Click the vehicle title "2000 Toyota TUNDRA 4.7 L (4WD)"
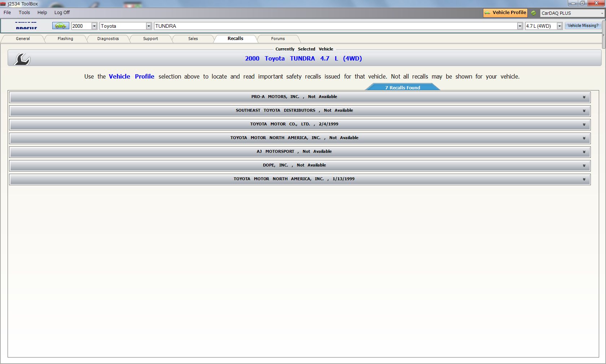The height and width of the screenshot is (364, 606). 303,58
